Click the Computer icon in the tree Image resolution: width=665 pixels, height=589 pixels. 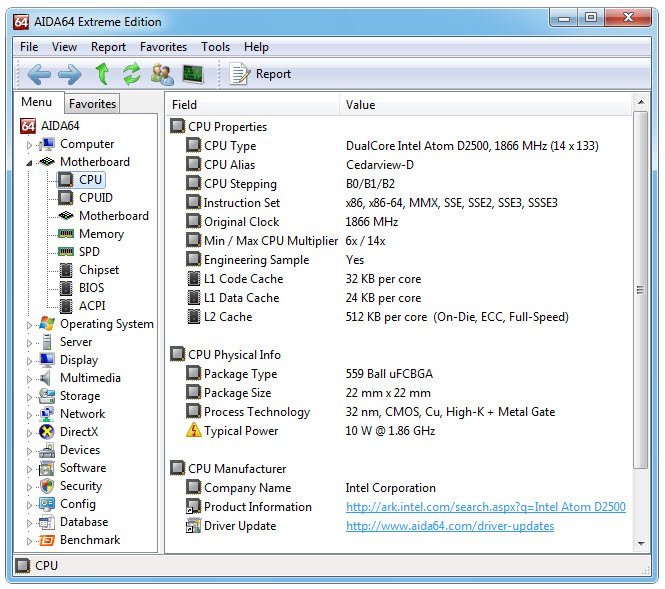pos(47,144)
